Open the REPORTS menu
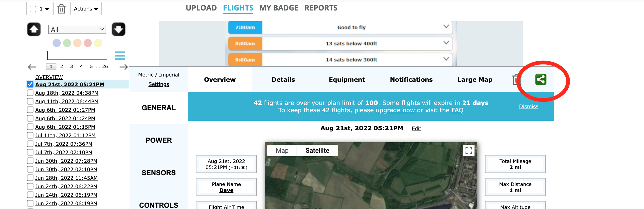The height and width of the screenshot is (209, 644). tap(321, 8)
